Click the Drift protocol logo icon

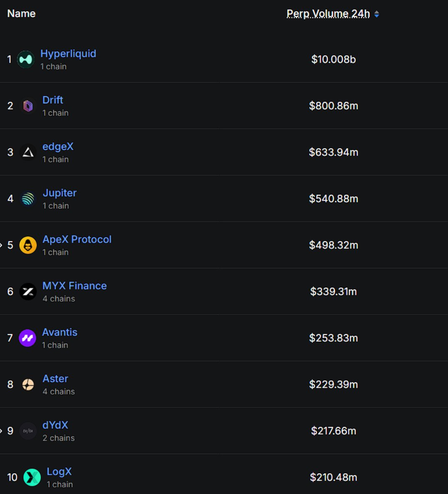(28, 106)
